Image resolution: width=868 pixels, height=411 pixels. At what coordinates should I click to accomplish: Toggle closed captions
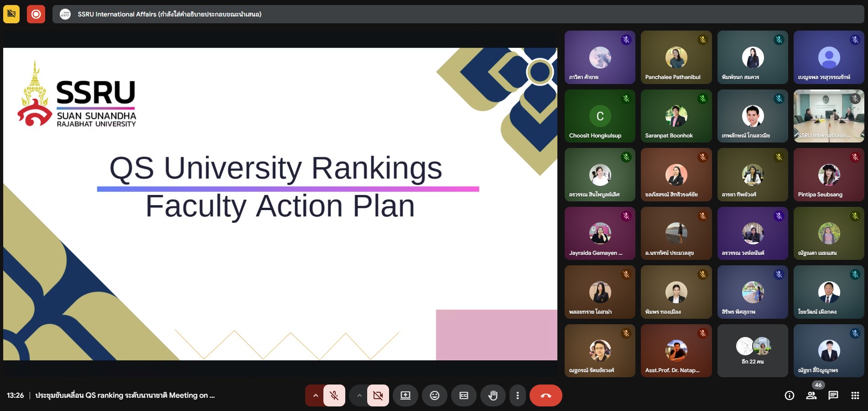(x=464, y=395)
